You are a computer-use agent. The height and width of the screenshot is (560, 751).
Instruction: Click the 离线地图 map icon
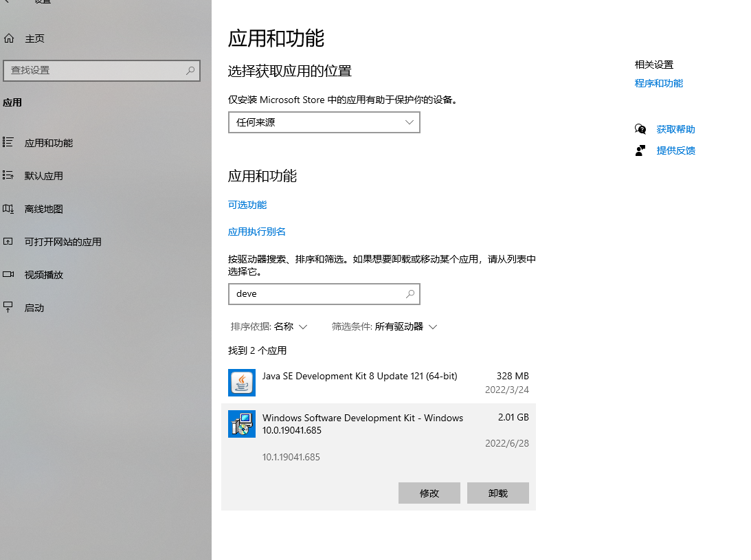[x=8, y=209]
